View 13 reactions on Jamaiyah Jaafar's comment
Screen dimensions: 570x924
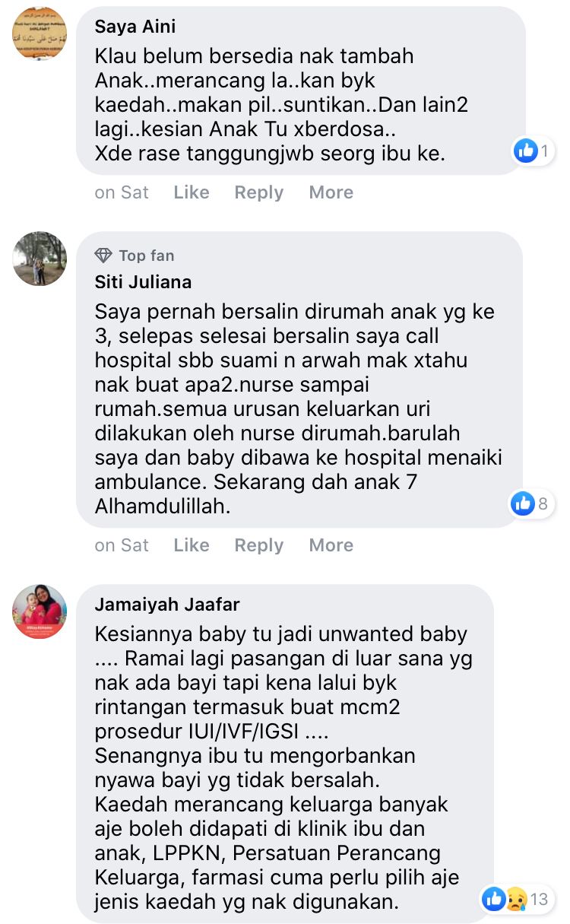[x=517, y=899]
